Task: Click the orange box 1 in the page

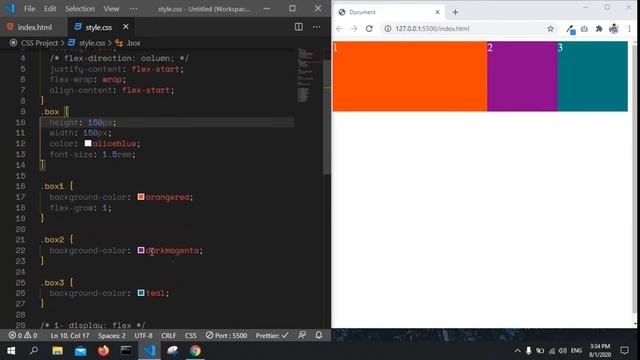Action: click(410, 76)
